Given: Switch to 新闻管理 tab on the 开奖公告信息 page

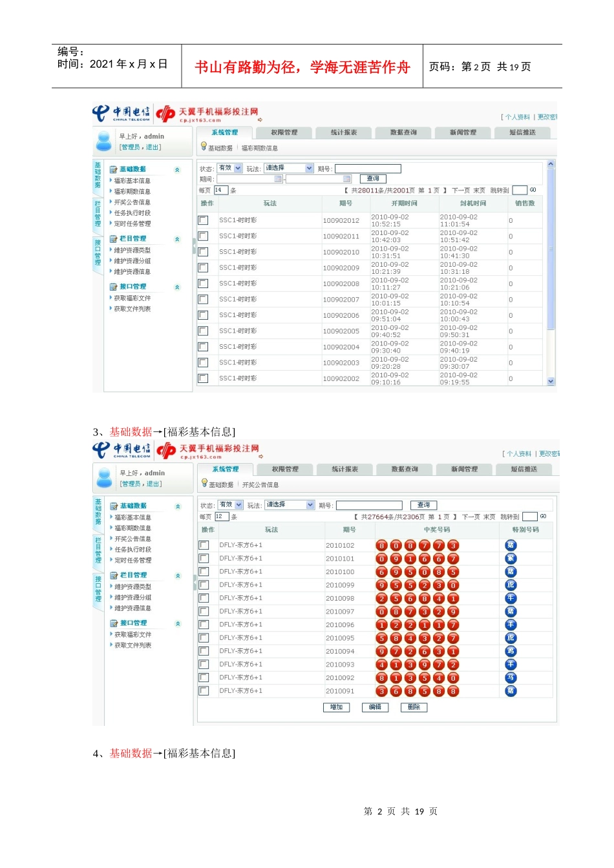Looking at the screenshot, I should click(x=464, y=470).
